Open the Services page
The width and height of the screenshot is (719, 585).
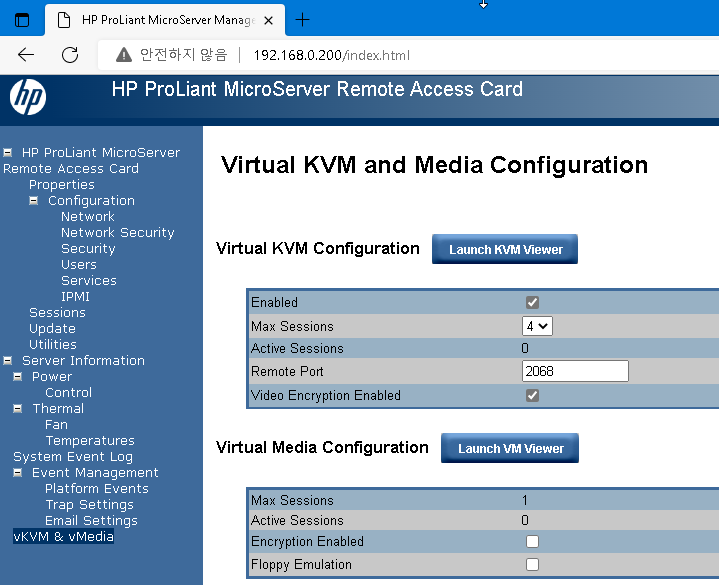[89, 281]
